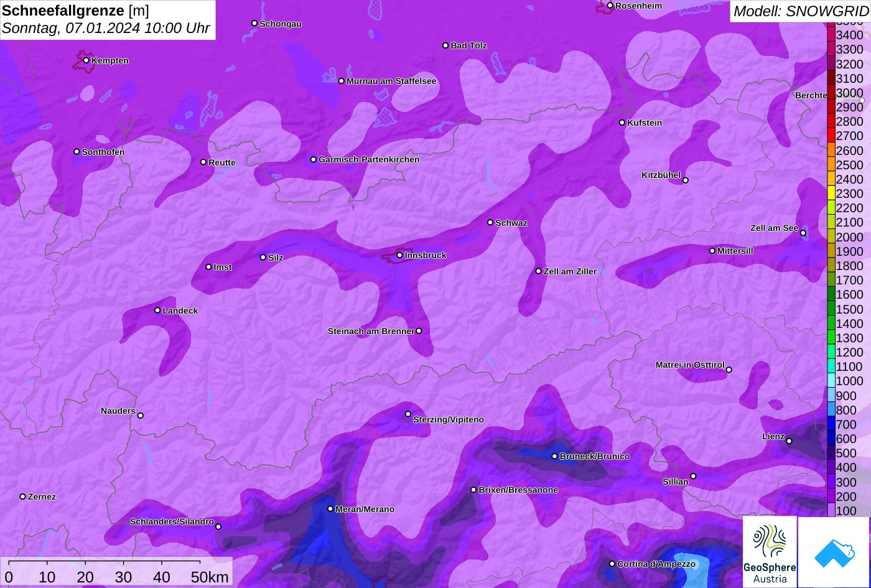
Task: Click the 'Schlanders/Silandro' label text
Action: 172,521
